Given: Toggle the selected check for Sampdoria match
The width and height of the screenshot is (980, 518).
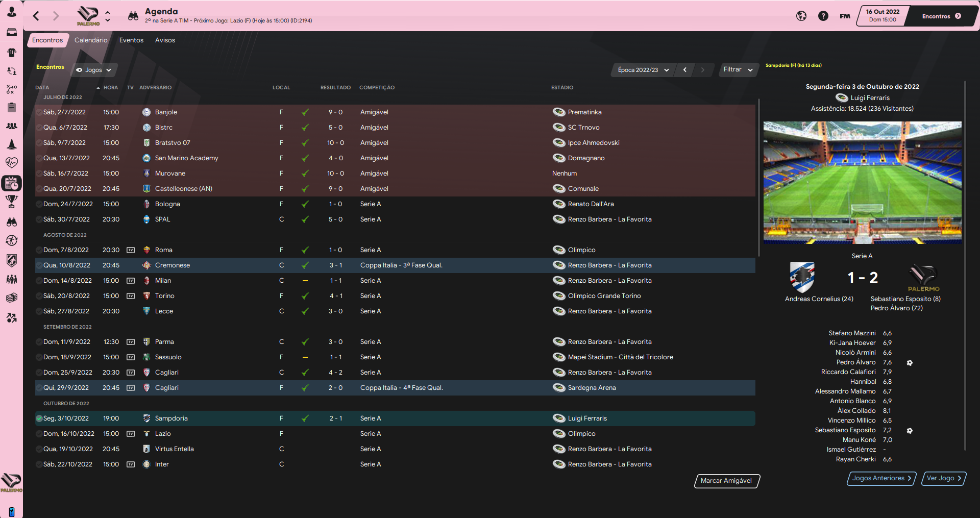Looking at the screenshot, I should [x=39, y=418].
